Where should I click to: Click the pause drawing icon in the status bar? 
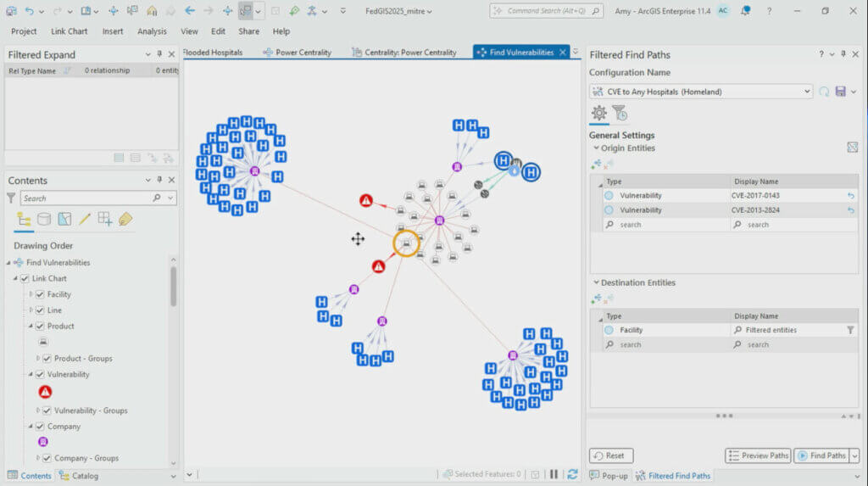click(x=554, y=474)
